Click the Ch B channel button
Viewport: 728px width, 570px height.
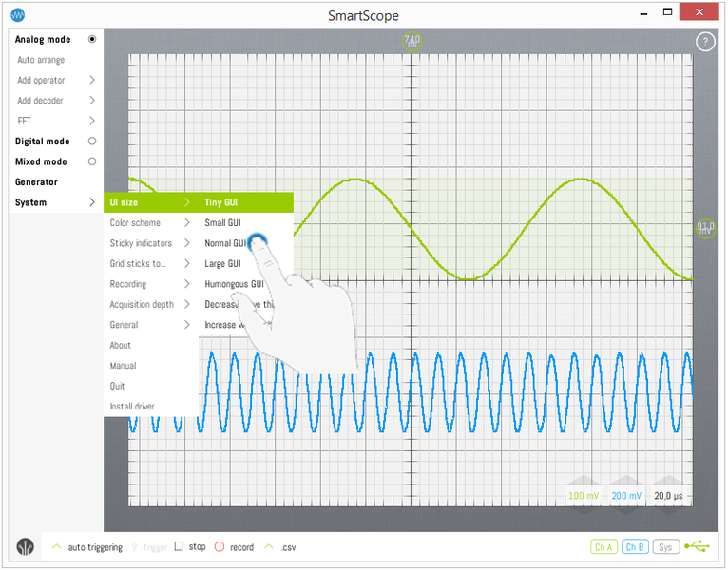pos(636,547)
